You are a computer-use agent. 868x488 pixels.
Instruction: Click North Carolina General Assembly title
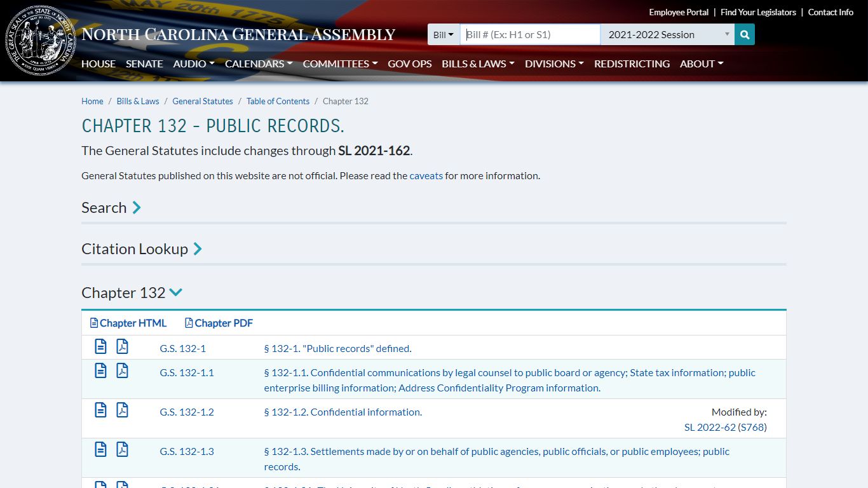point(238,34)
